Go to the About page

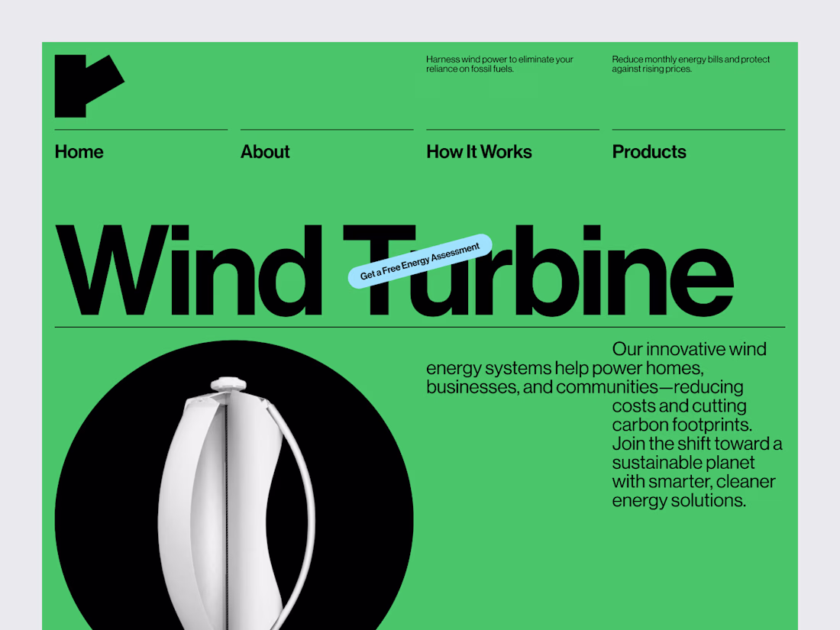tap(265, 152)
